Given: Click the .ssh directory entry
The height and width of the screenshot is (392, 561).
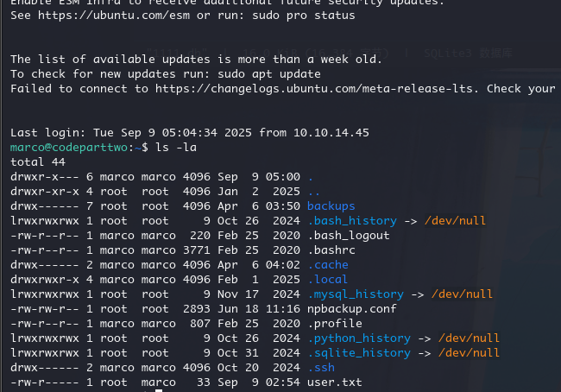Looking at the screenshot, I should click(x=321, y=367).
